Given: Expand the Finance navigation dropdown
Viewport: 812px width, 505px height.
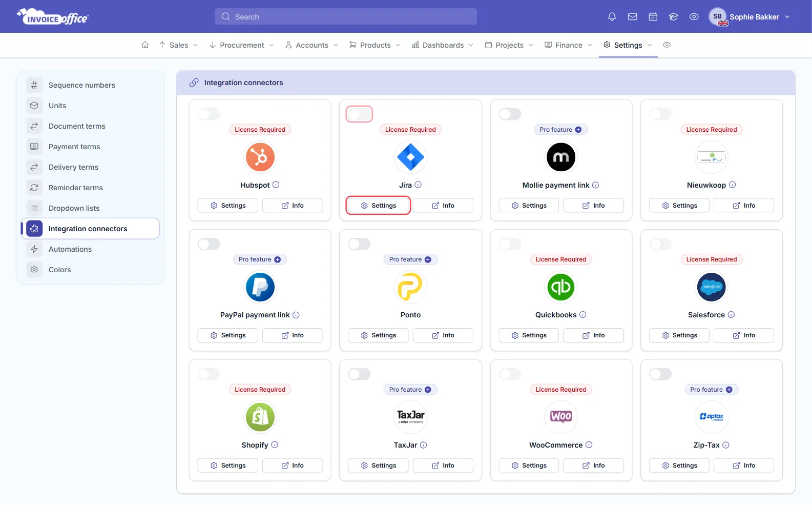Looking at the screenshot, I should coord(568,45).
